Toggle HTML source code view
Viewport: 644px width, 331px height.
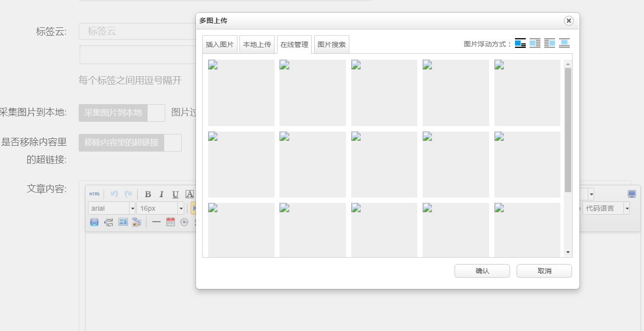point(94,194)
